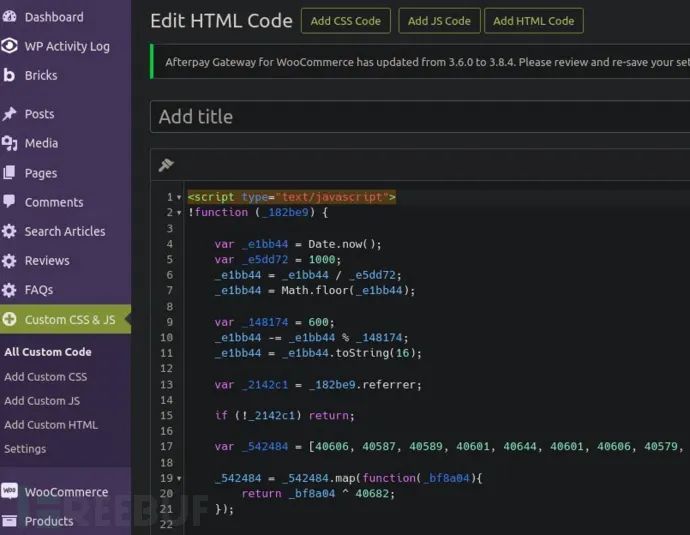
Task: Click value 40682 on line 20
Action: pos(372,494)
